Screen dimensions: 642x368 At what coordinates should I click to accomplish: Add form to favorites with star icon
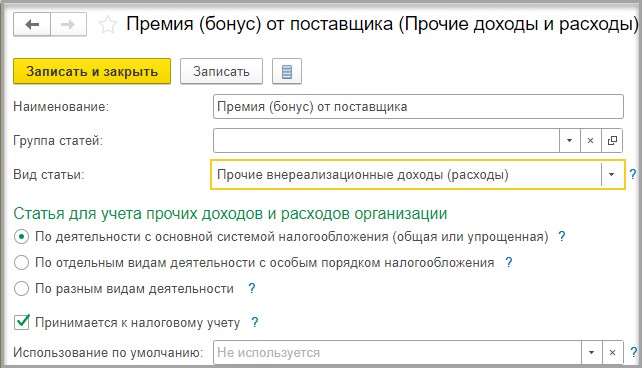108,25
